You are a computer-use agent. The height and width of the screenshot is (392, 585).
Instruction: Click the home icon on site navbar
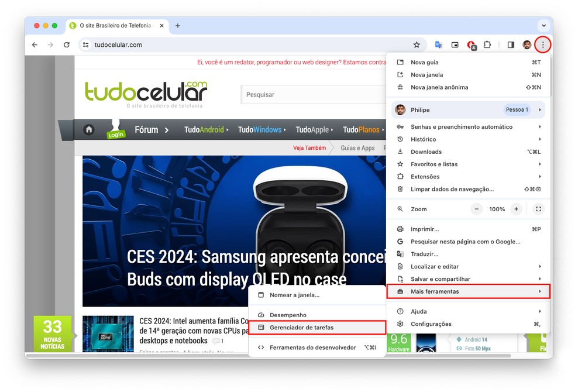click(x=89, y=129)
